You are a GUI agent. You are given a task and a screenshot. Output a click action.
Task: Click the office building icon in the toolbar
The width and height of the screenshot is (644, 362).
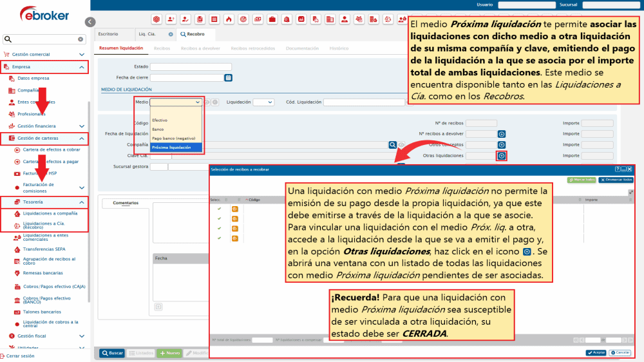pyautogui.click(x=330, y=19)
